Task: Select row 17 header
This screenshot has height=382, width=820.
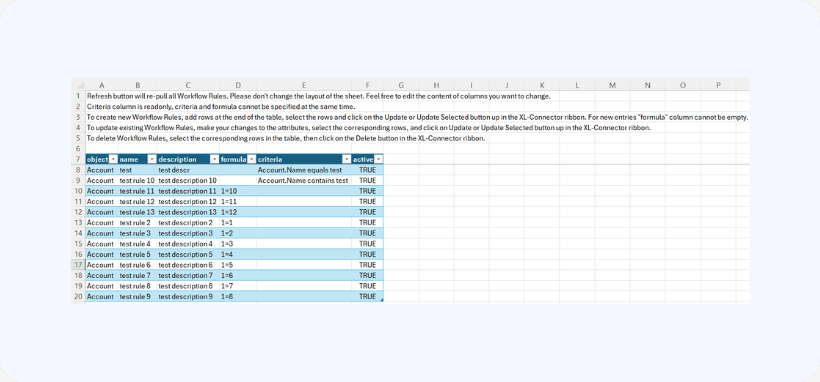Action: tap(78, 265)
